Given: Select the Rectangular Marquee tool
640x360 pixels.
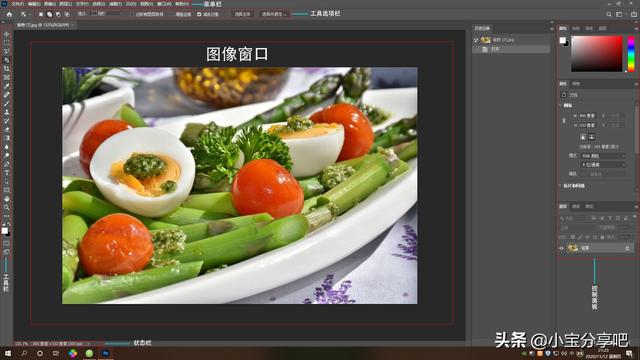Looking at the screenshot, I should pyautogui.click(x=7, y=42).
